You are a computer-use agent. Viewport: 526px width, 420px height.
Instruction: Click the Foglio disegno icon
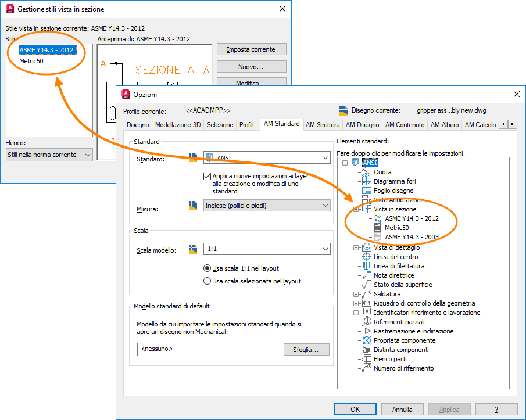(366, 191)
